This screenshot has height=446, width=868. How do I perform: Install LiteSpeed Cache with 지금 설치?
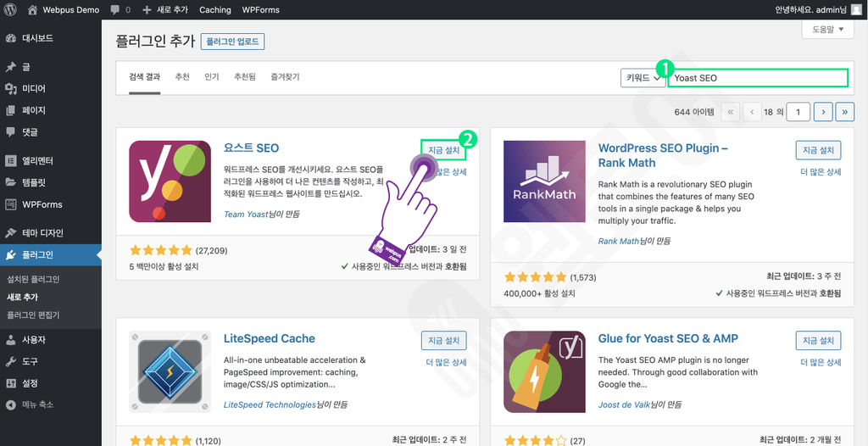(x=443, y=340)
